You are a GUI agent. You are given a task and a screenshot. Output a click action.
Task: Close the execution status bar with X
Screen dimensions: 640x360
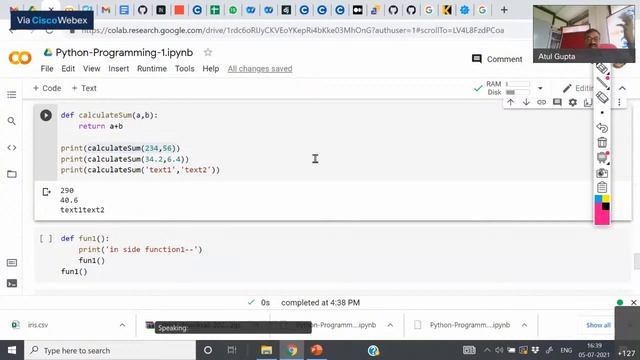(633, 302)
